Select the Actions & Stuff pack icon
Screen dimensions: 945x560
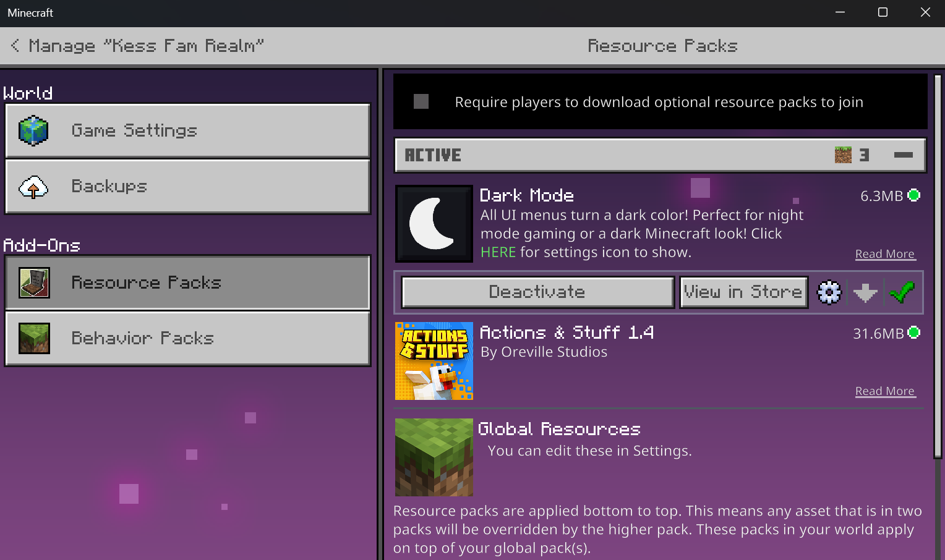(x=434, y=361)
